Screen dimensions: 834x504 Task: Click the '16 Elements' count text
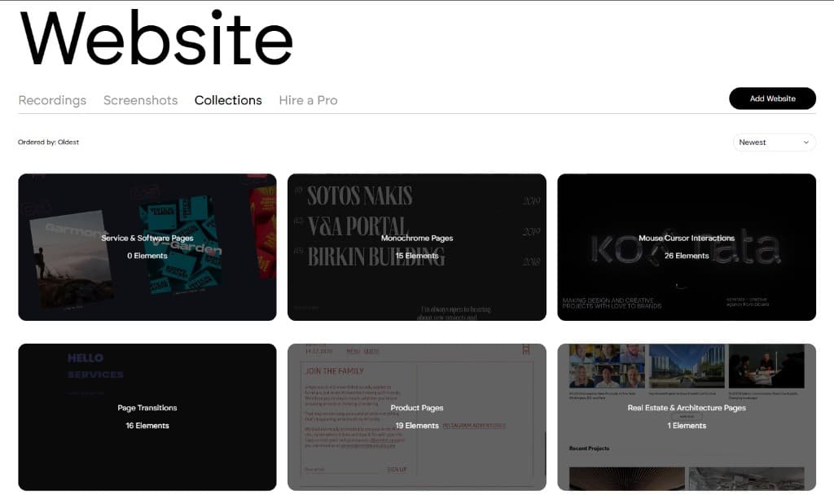[147, 426]
